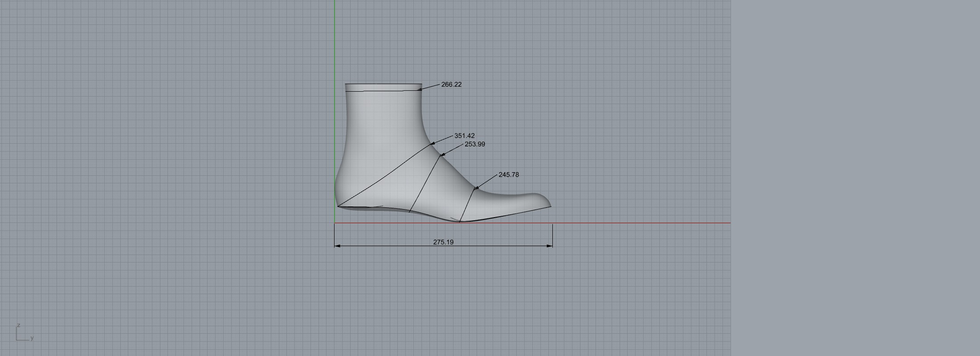Select the 275.19 length dimension text

443,242
